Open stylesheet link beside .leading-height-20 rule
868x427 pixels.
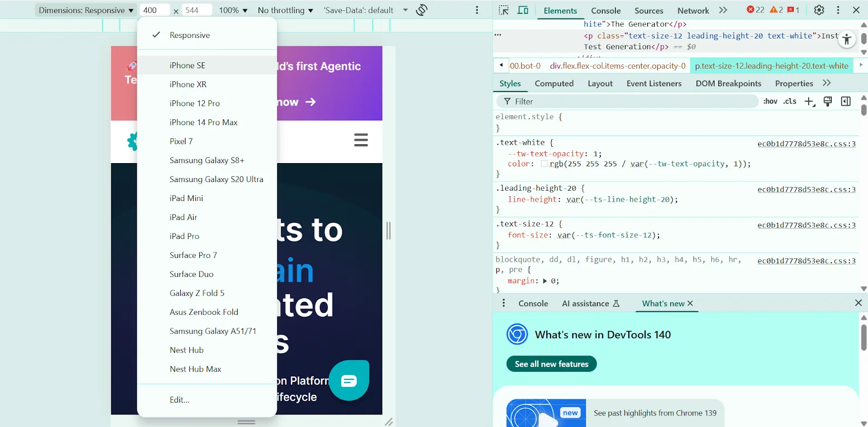click(806, 189)
